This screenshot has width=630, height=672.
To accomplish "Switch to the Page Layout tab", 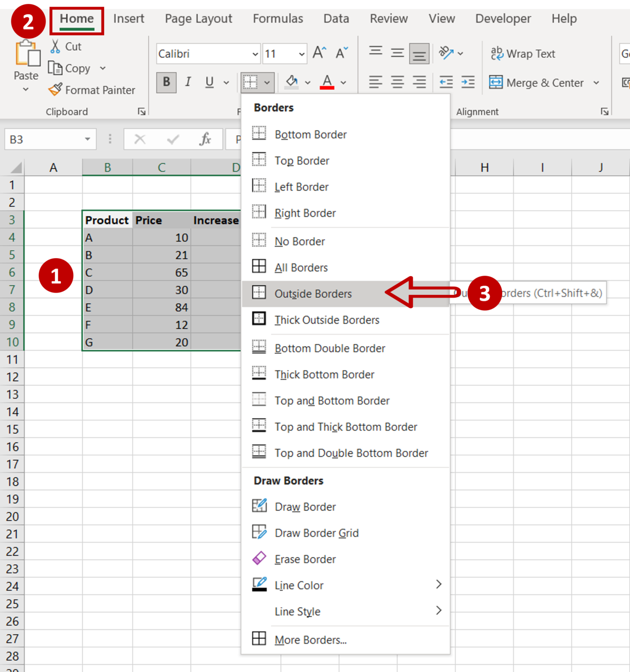I will pyautogui.click(x=198, y=18).
